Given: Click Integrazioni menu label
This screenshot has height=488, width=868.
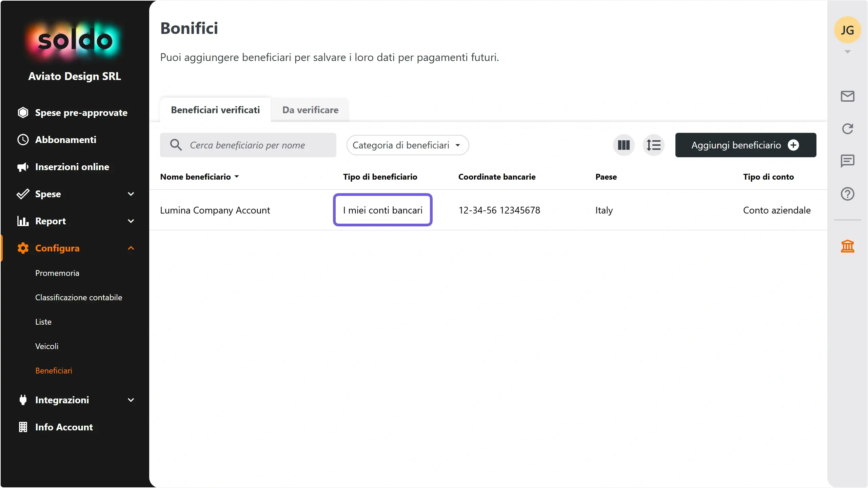Looking at the screenshot, I should [62, 400].
